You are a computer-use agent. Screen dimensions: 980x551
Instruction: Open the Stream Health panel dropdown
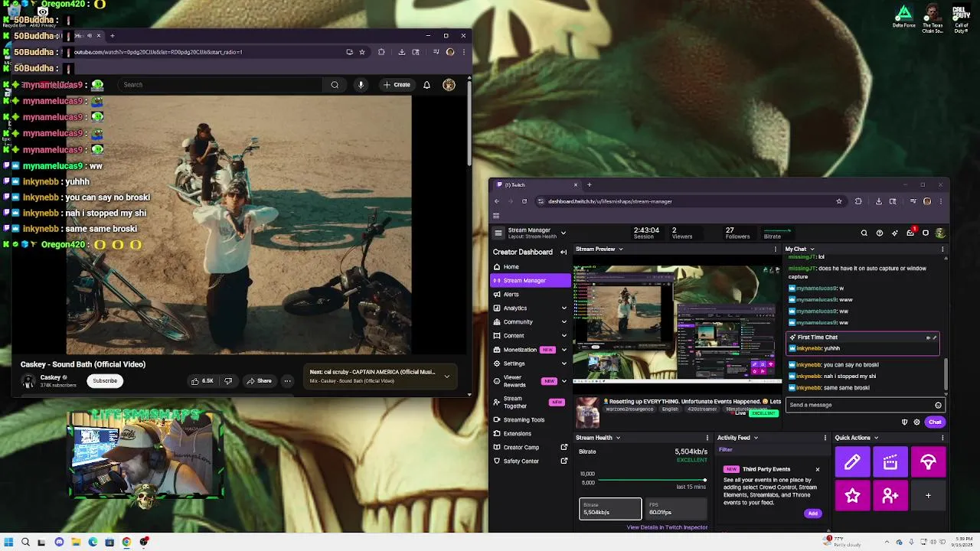pyautogui.click(x=618, y=438)
